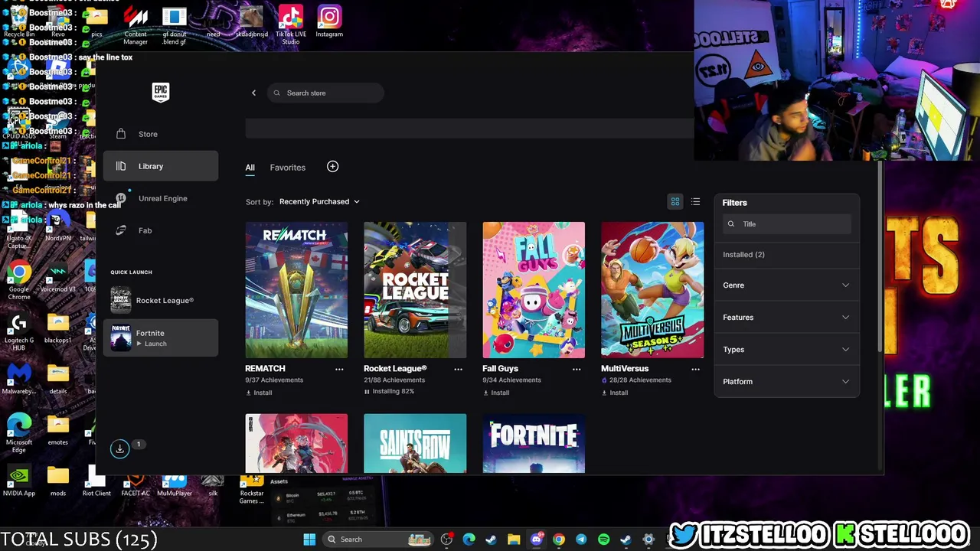
Task: Open the downloads icon in sidebar
Action: coord(120,448)
